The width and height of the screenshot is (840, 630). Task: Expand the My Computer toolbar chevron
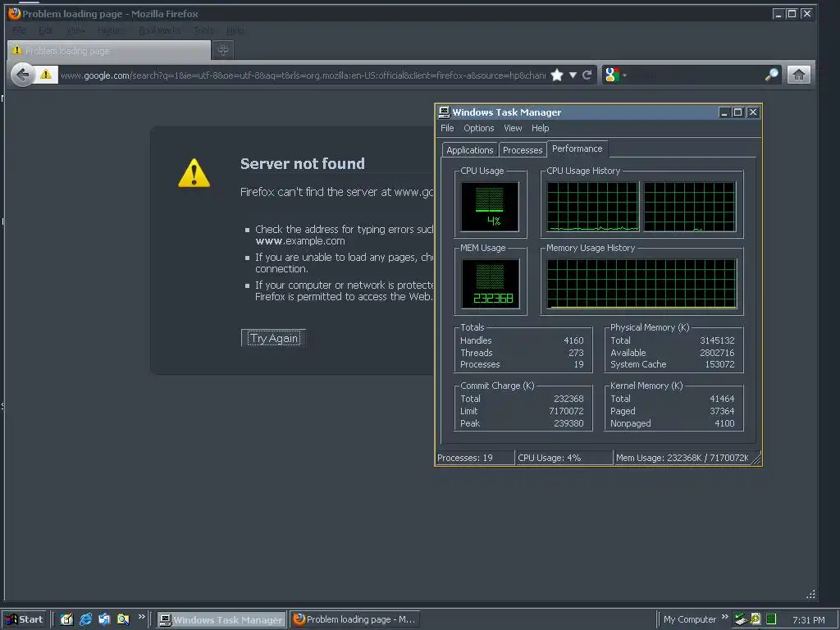coord(725,617)
